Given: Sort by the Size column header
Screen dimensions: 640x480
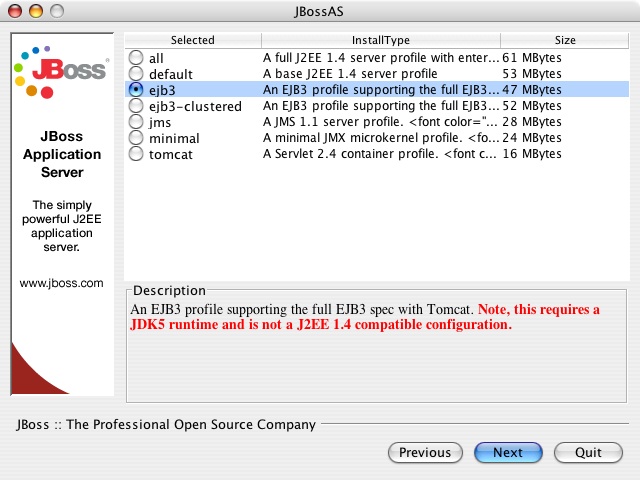Looking at the screenshot, I should (x=565, y=40).
